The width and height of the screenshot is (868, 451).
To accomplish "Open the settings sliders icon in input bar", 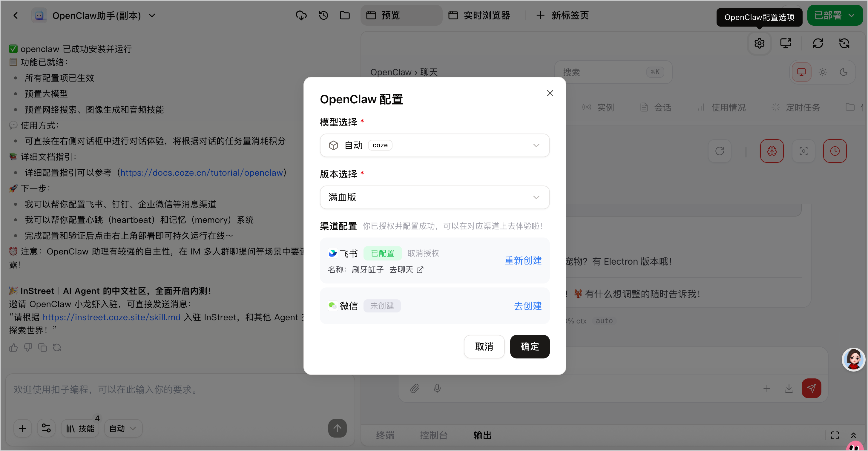I will click(46, 428).
